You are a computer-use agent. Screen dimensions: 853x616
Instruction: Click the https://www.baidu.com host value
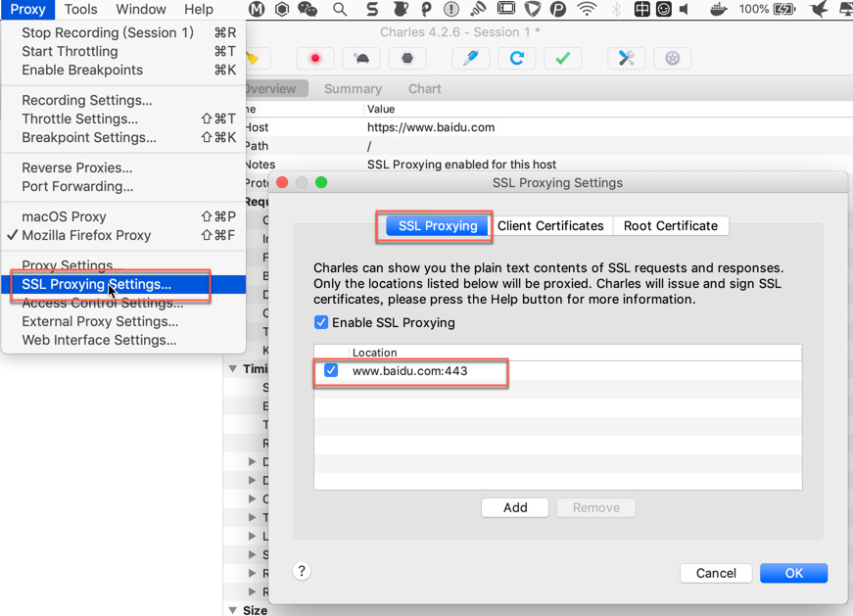point(431,127)
